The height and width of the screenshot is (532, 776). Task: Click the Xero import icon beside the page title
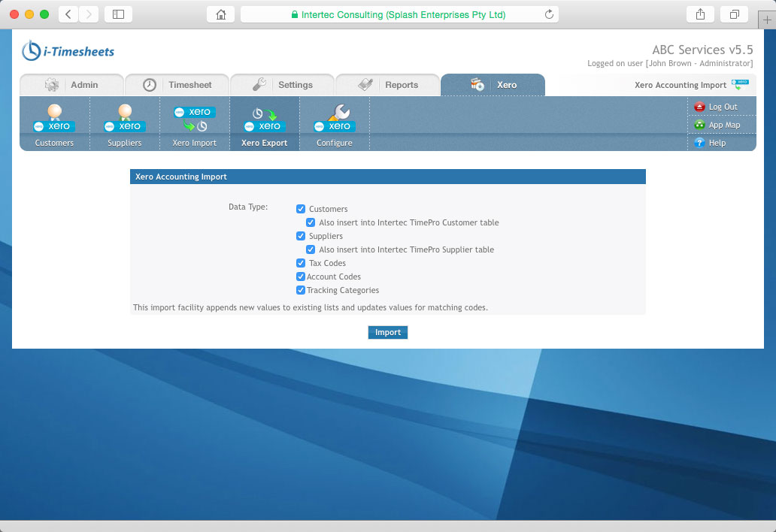[x=741, y=85]
